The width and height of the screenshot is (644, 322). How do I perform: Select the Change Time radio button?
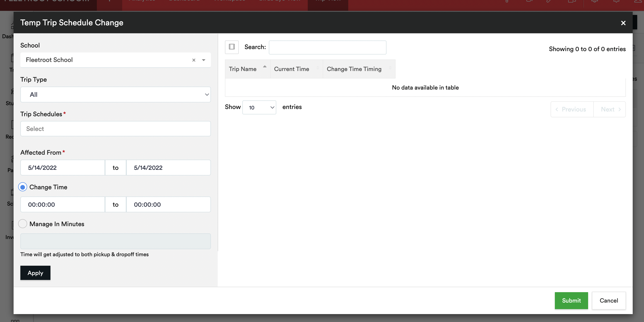tap(22, 187)
